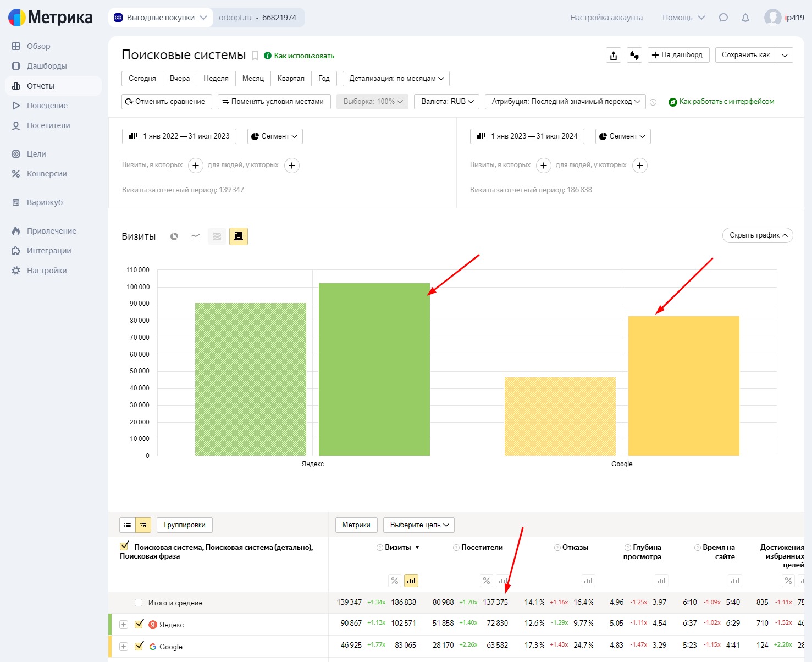
Task: Open the chat messages icon
Action: tap(723, 18)
